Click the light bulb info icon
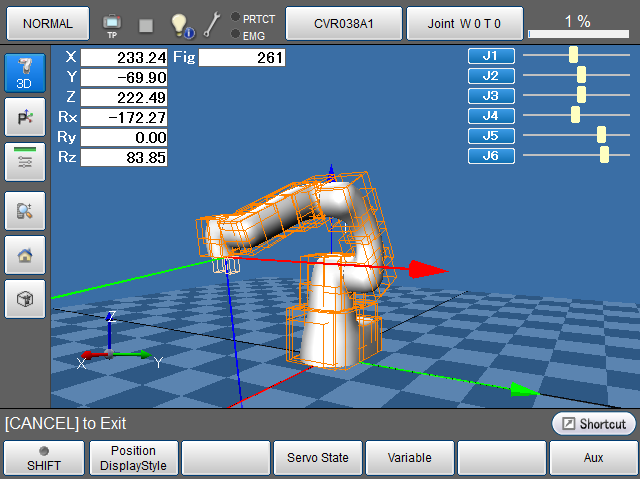 coord(180,24)
